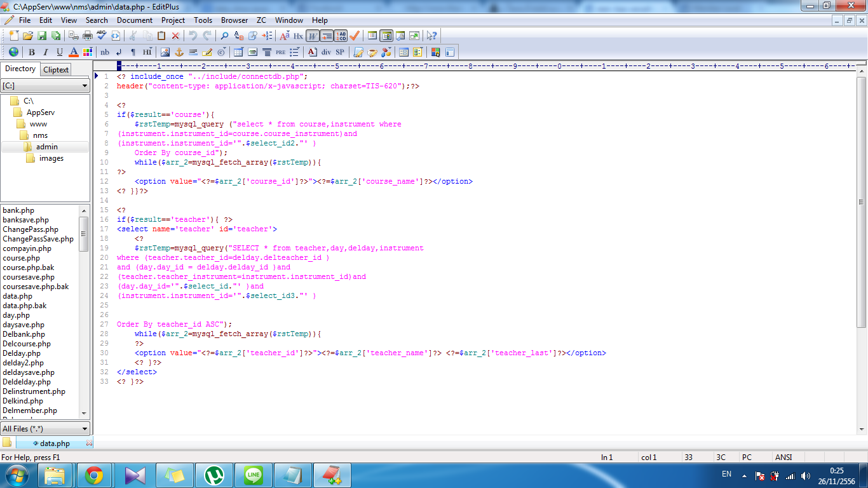This screenshot has height=488, width=868.
Task: Click the Cut scissors icon
Action: pos(133,36)
